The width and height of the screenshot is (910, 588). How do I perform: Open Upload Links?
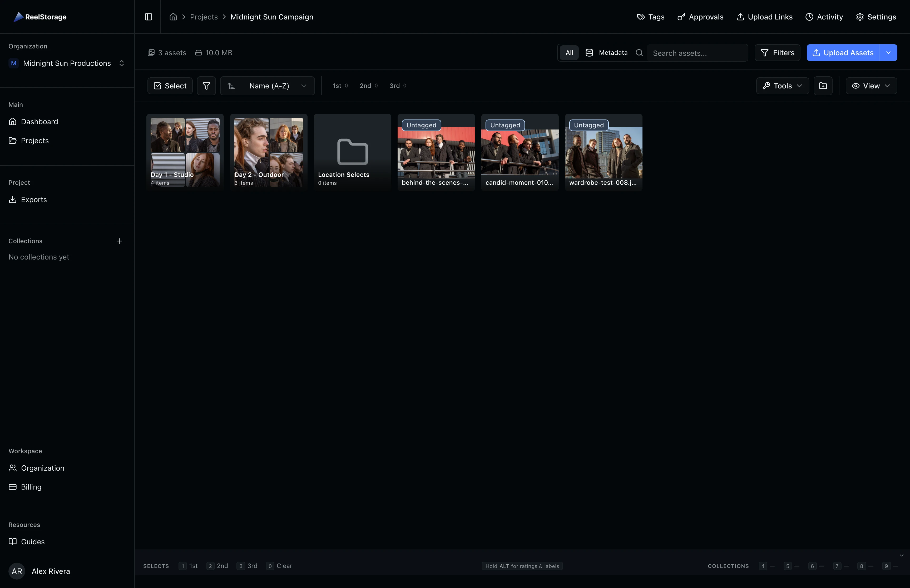tap(764, 16)
